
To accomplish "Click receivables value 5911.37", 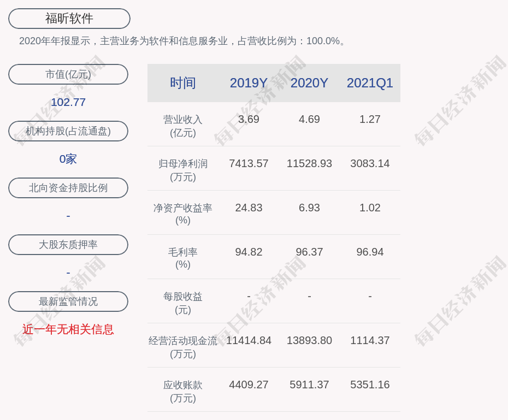I will pyautogui.click(x=309, y=384).
